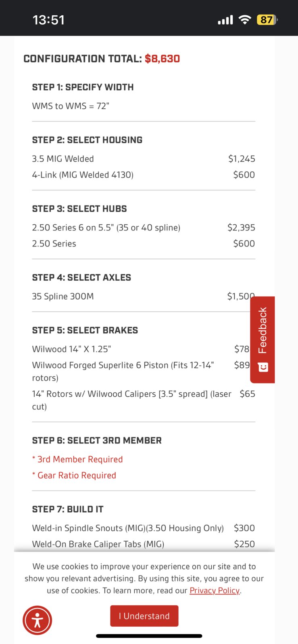The image size is (298, 644).
Task: Click the Feedback smiley icon
Action: tap(263, 367)
